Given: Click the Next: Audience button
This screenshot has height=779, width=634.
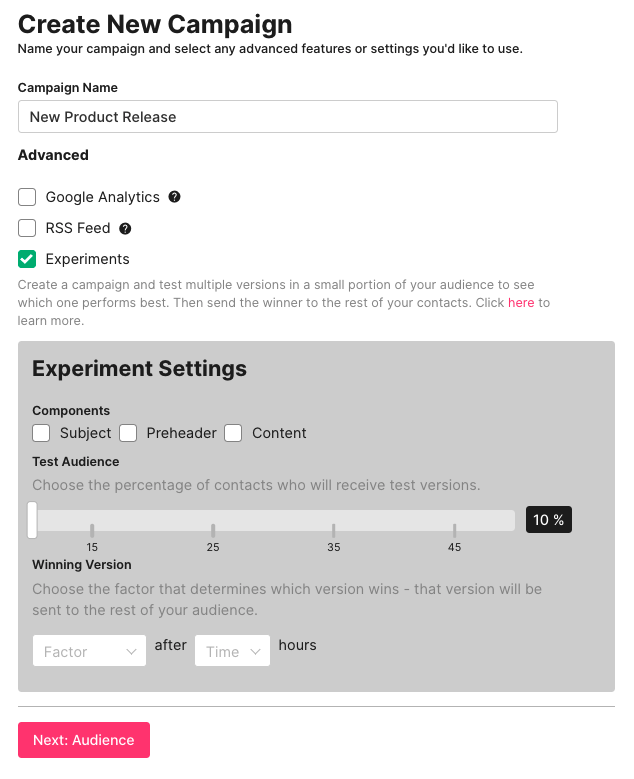Looking at the screenshot, I should (84, 740).
